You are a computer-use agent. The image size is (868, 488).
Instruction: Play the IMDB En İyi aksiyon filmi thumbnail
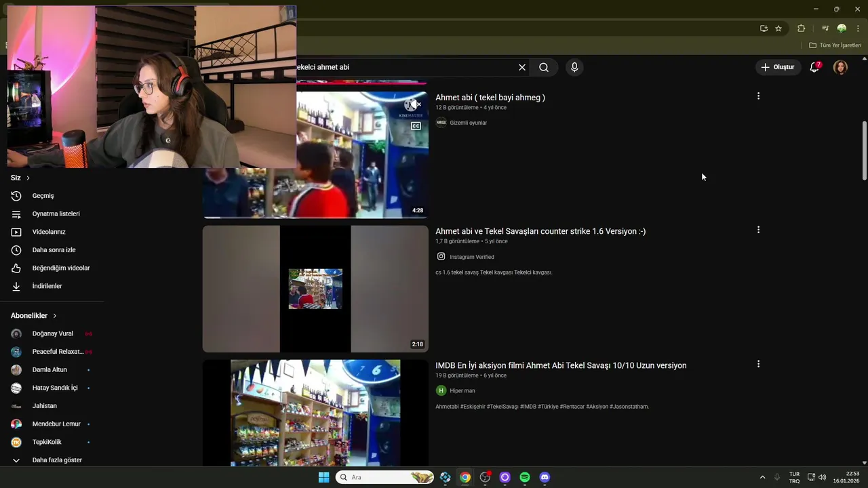315,413
